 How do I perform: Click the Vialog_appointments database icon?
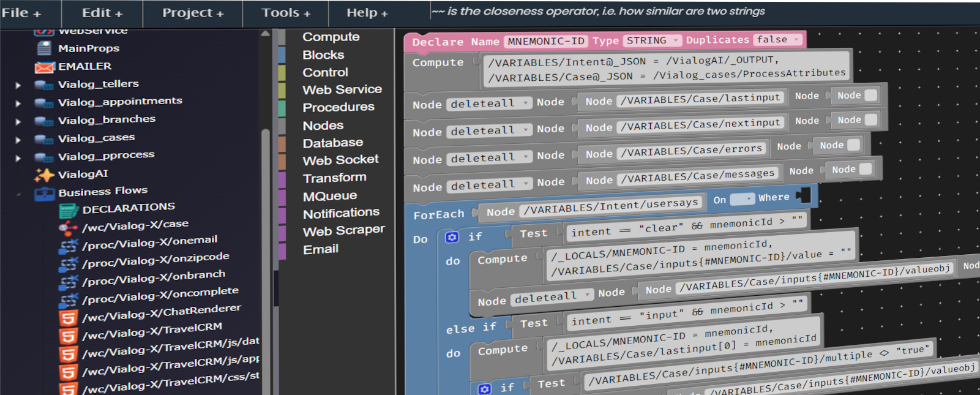(44, 103)
